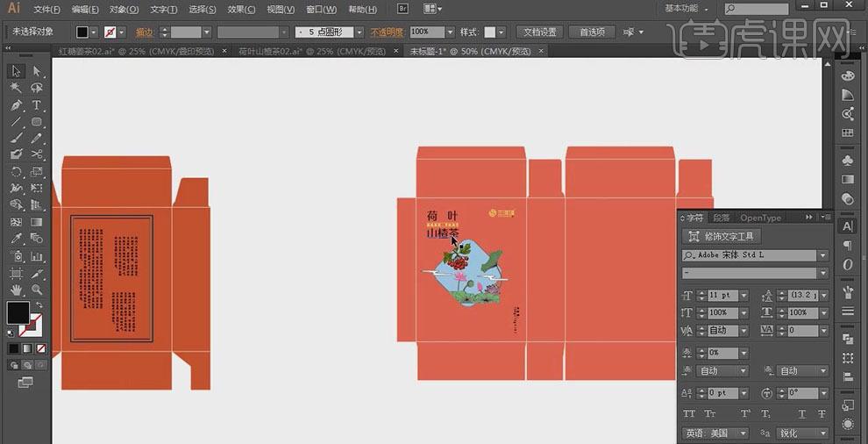The height and width of the screenshot is (444, 868).
Task: Choose the Hand tool
Action: 17,289
